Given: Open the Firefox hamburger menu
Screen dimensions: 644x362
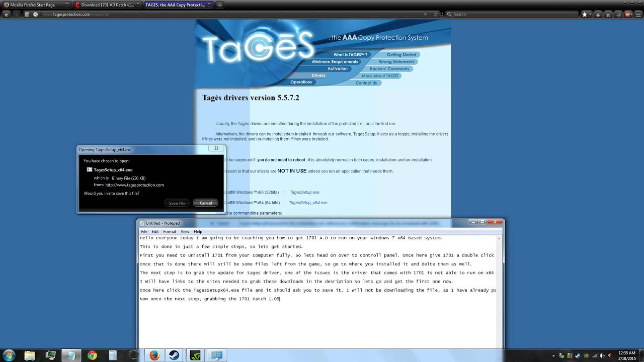Looking at the screenshot, I should [x=639, y=14].
